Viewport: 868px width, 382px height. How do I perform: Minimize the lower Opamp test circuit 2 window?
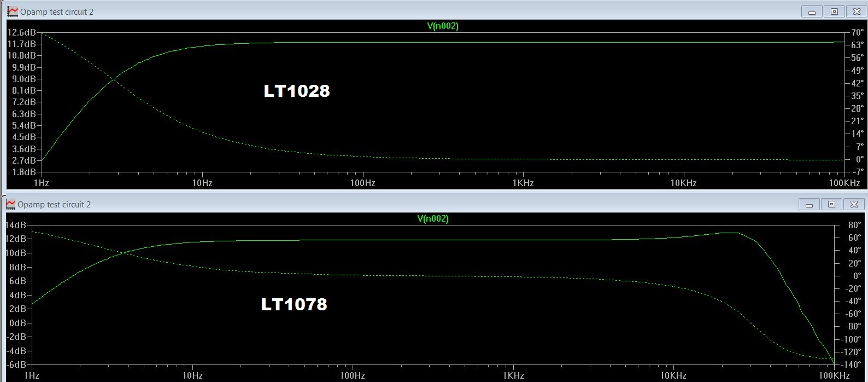[x=809, y=204]
